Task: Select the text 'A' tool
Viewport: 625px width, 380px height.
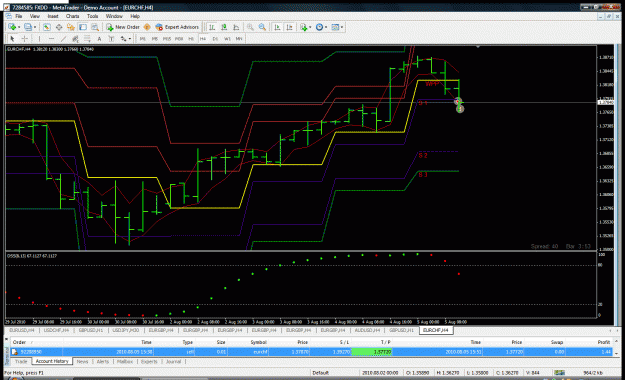Action: (99, 39)
